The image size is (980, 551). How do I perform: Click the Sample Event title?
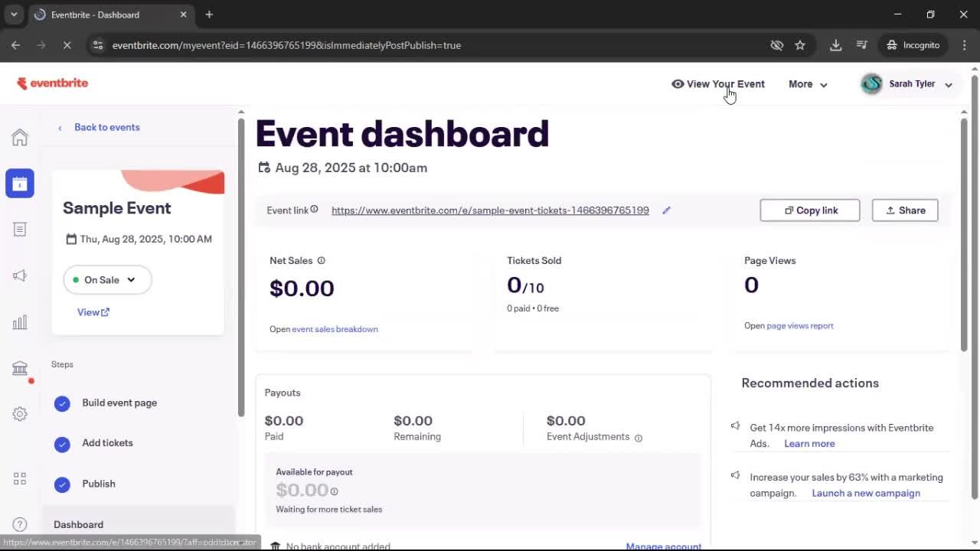(x=117, y=208)
